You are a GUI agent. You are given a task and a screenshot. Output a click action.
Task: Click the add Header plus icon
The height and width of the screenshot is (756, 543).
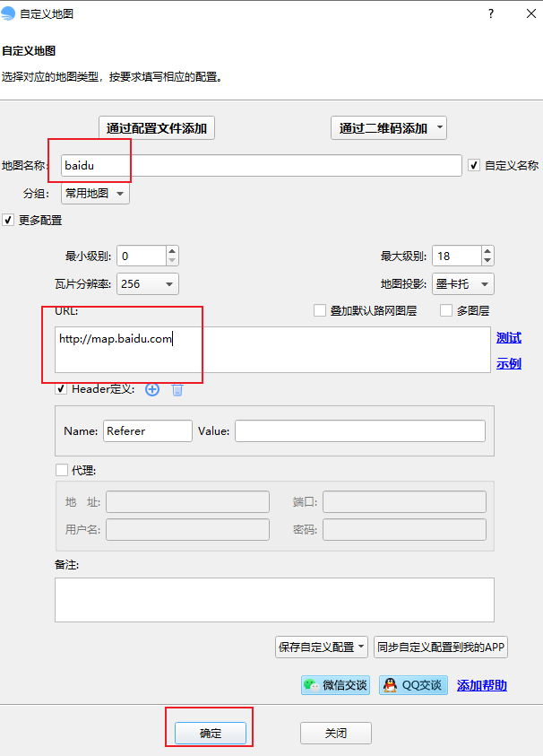(x=152, y=389)
